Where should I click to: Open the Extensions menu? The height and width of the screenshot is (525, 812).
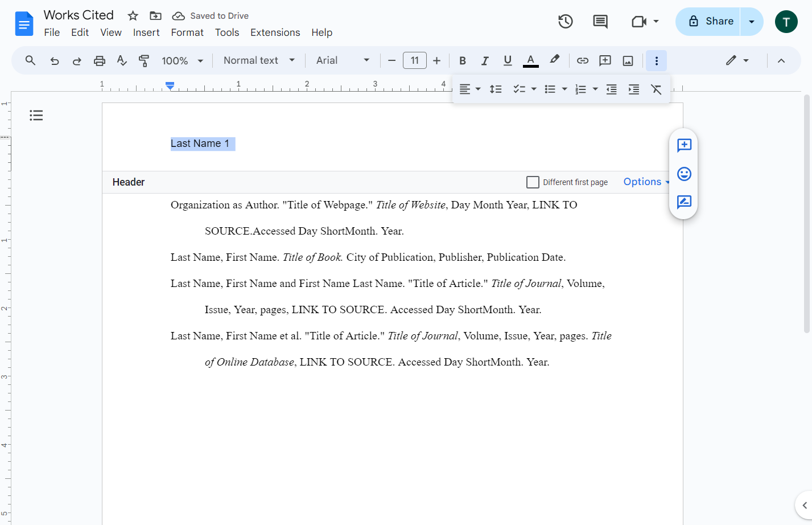(x=275, y=32)
